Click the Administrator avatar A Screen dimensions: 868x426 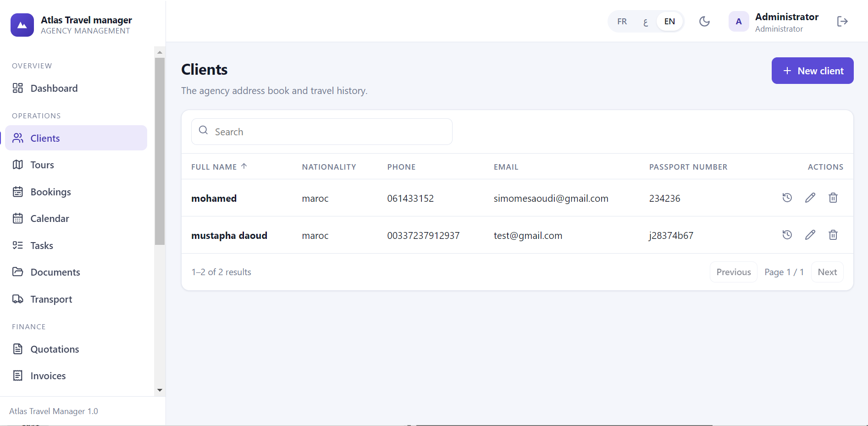pyautogui.click(x=739, y=22)
